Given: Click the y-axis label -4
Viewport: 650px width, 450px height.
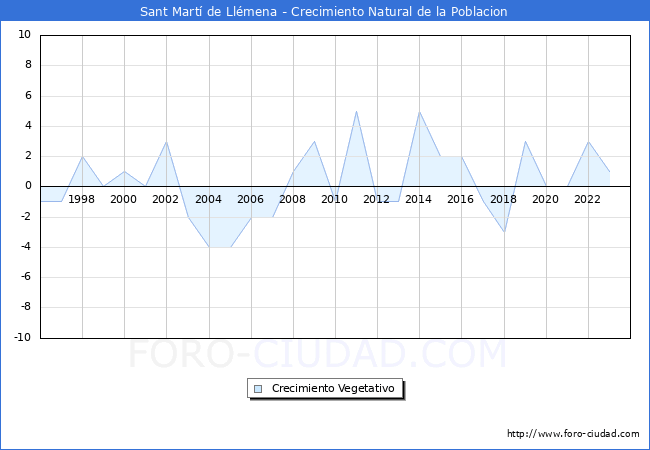Looking at the screenshot, I should point(26,247).
